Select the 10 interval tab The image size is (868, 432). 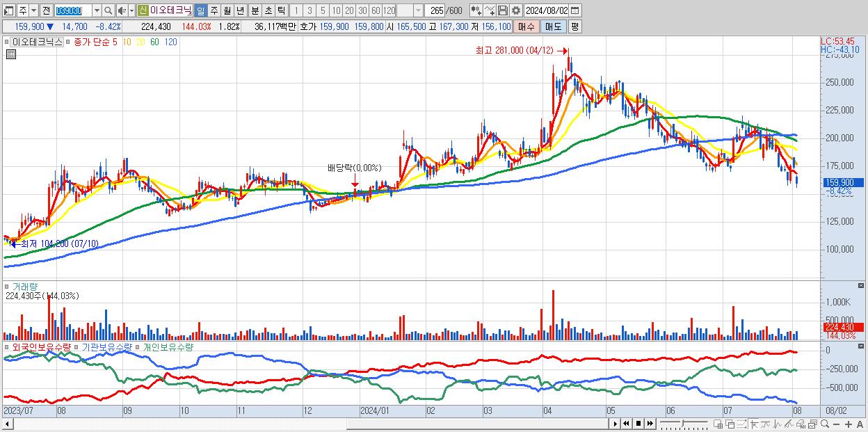pos(336,10)
